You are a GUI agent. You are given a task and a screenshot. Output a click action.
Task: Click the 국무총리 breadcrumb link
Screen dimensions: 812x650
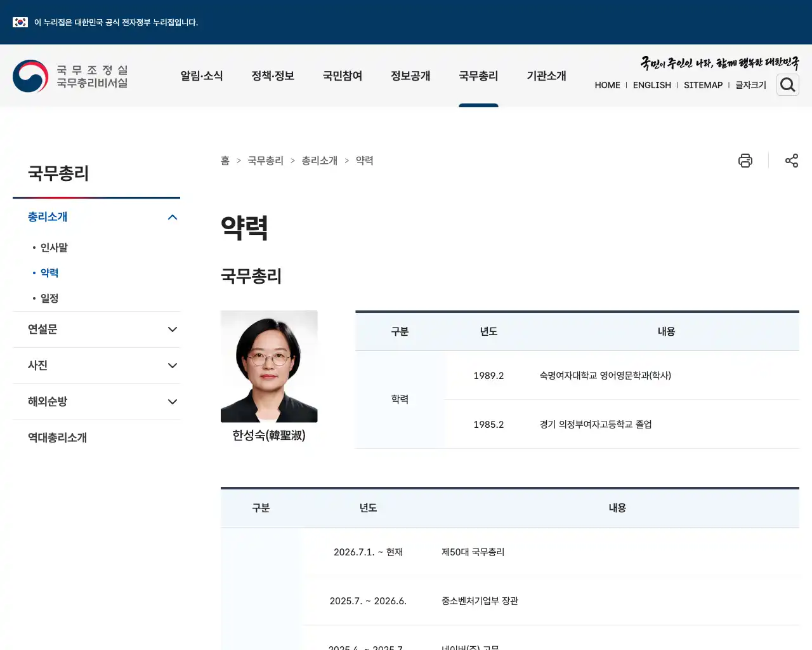coord(265,161)
